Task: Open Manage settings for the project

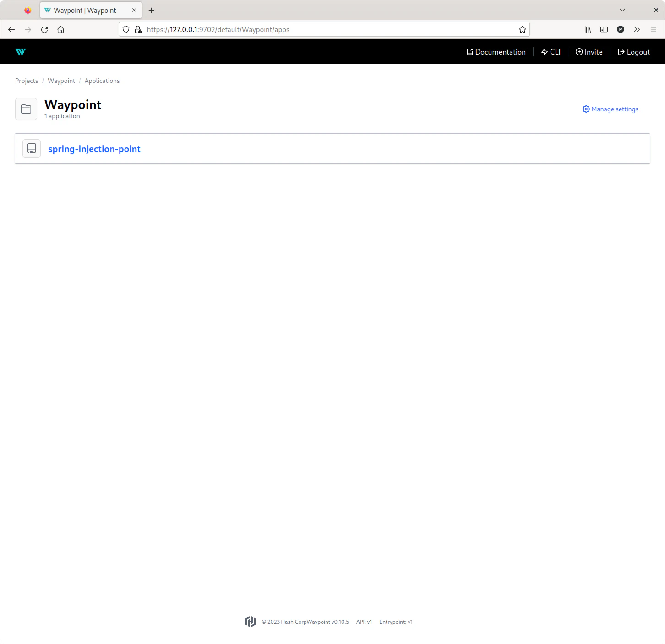Action: click(x=610, y=109)
